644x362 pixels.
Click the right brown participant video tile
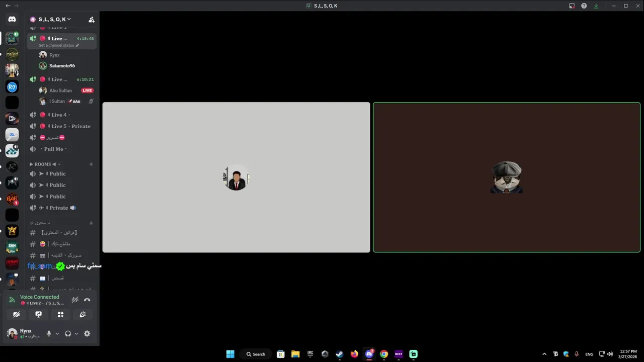(507, 177)
